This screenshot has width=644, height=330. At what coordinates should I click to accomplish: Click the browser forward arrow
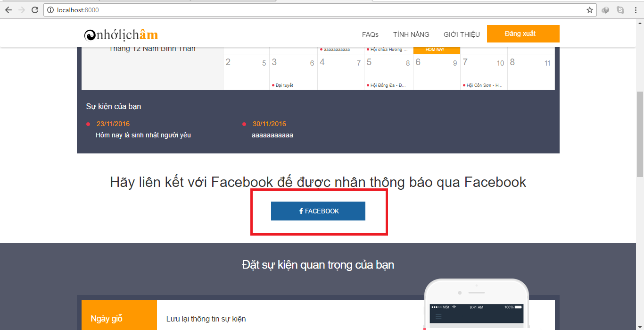pyautogui.click(x=21, y=10)
